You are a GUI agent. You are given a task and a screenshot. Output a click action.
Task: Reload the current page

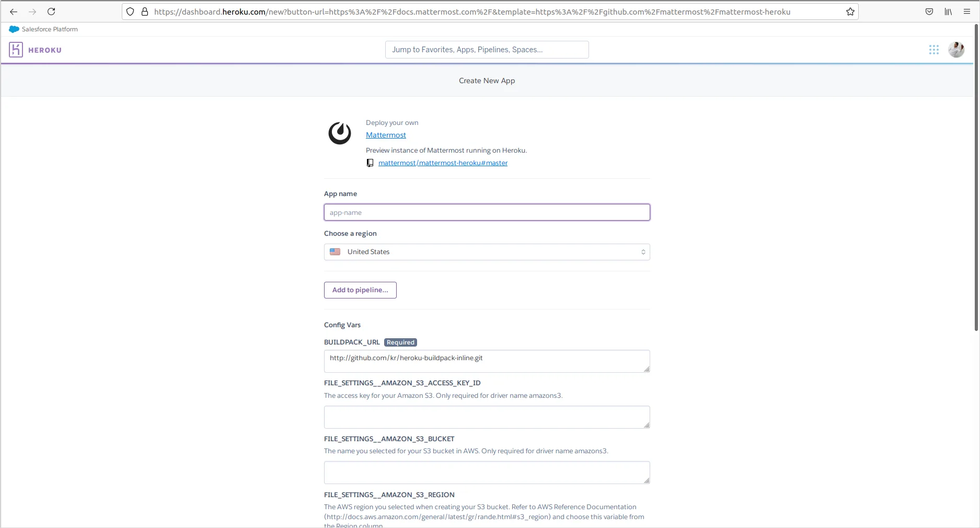pyautogui.click(x=51, y=12)
